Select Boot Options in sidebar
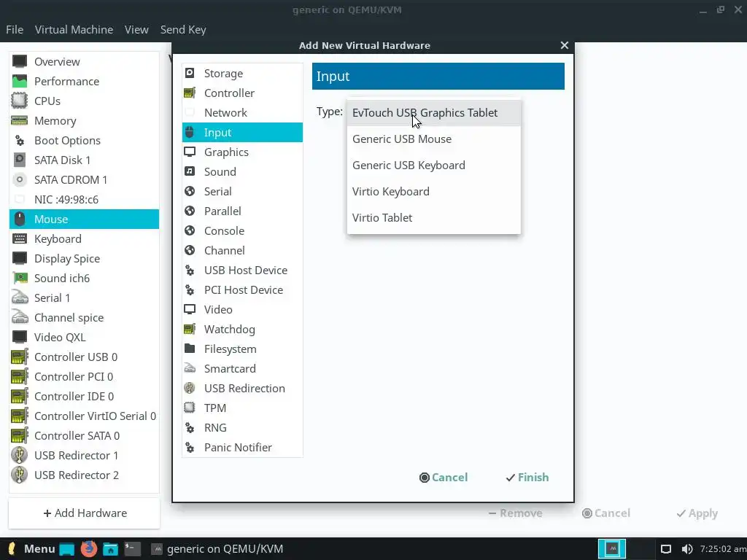This screenshot has height=560, width=747. tap(85, 141)
